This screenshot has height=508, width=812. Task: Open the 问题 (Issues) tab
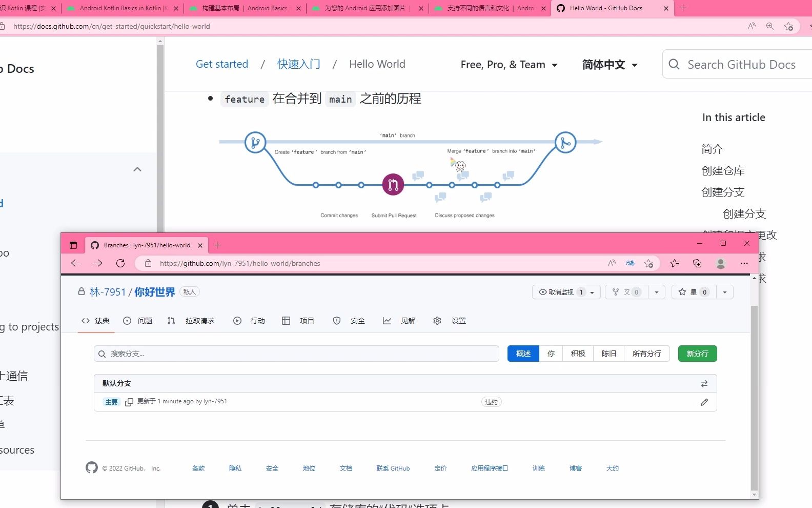(138, 321)
